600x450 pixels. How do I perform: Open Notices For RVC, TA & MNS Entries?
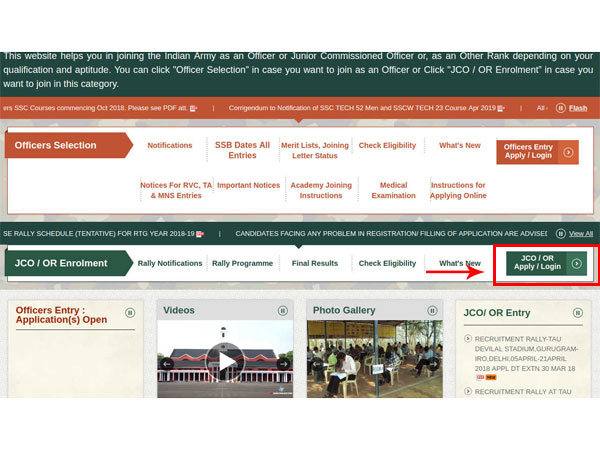(176, 190)
